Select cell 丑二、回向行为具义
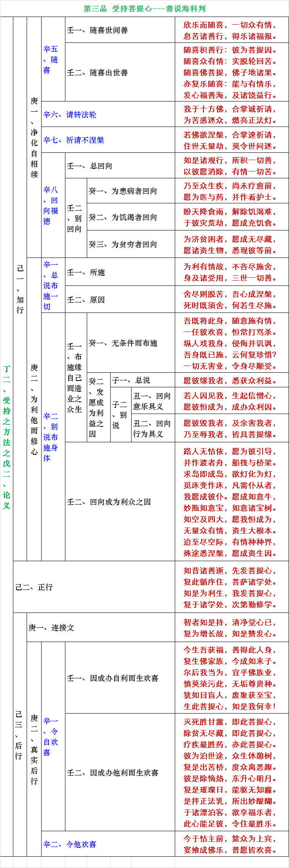Image resolution: width=289 pixels, height=868 pixels. pos(153,428)
